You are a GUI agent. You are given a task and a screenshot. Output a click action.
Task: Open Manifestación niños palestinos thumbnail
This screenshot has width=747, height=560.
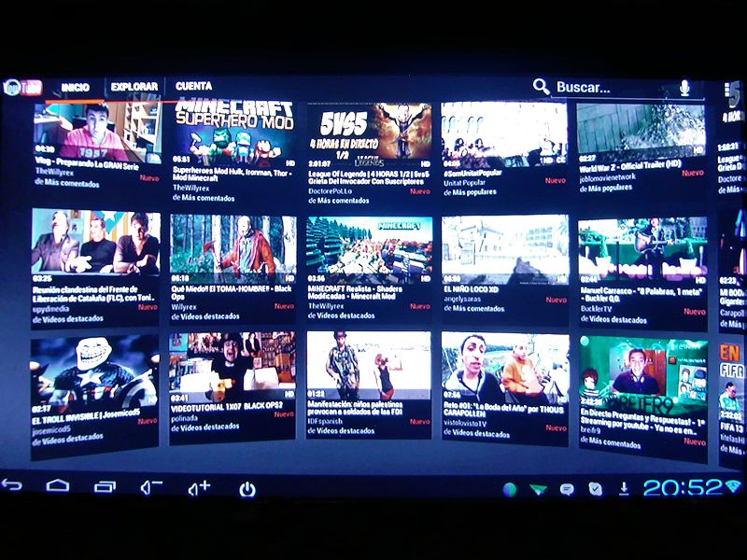[x=369, y=365]
